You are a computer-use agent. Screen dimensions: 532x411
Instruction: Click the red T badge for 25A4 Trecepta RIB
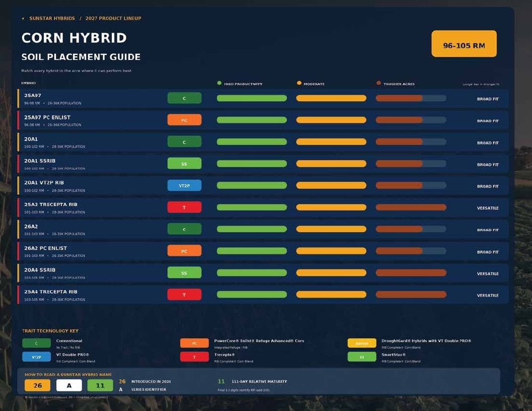pos(184,294)
